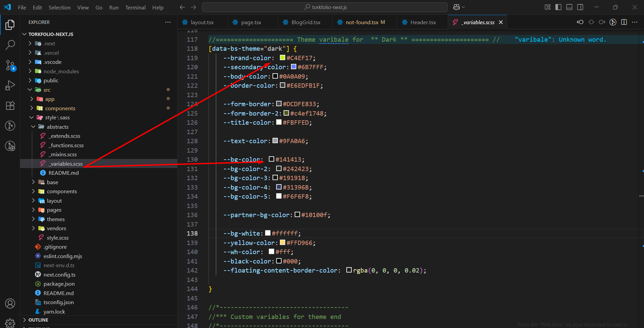Switch to the BlogGrid.tsx tab
This screenshot has height=328, width=644.
point(305,22)
